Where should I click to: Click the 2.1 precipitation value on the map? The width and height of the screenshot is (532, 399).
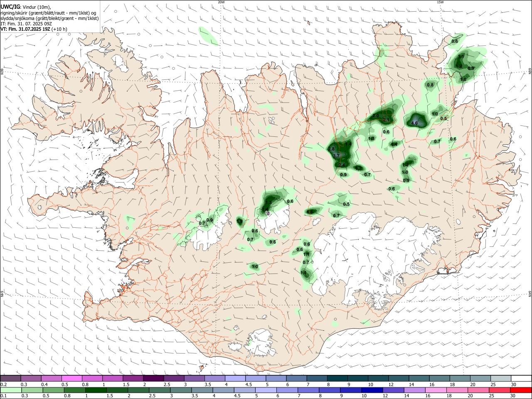[x=386, y=120]
